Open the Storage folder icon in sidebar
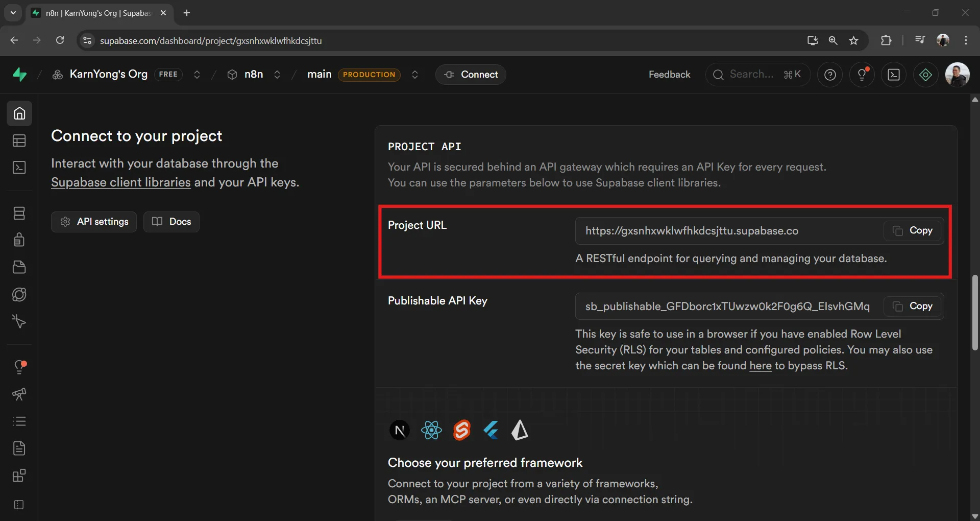 click(x=19, y=267)
